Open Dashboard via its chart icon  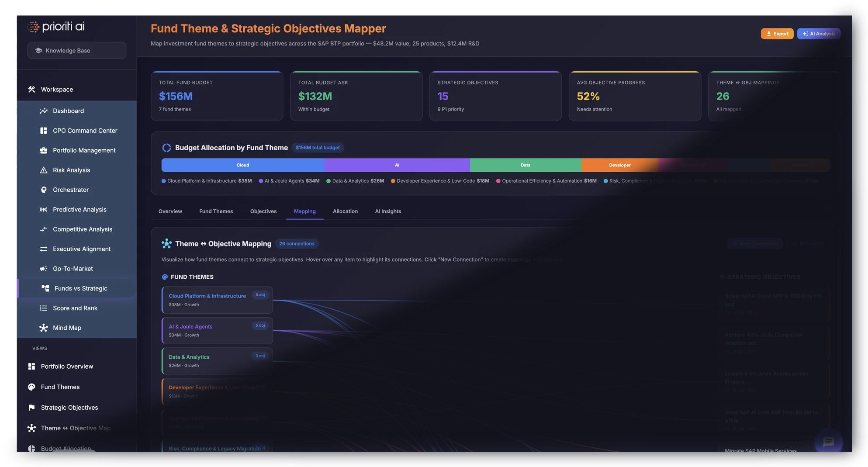(43, 111)
